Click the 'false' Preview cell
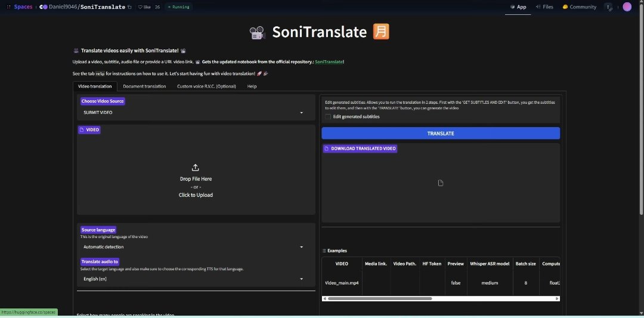644x318 pixels. pos(456,283)
